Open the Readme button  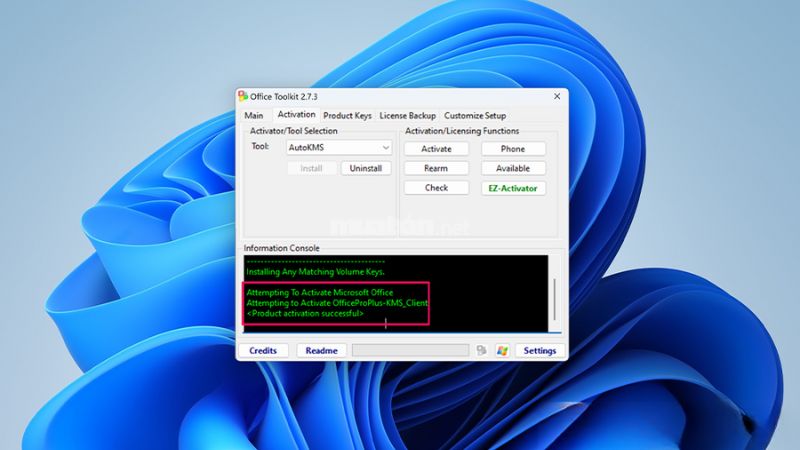[x=321, y=351]
